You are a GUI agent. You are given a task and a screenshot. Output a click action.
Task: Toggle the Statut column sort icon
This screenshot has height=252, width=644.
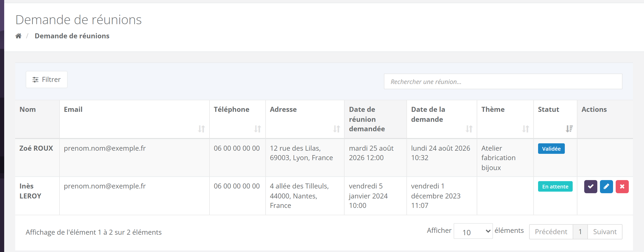(569, 129)
